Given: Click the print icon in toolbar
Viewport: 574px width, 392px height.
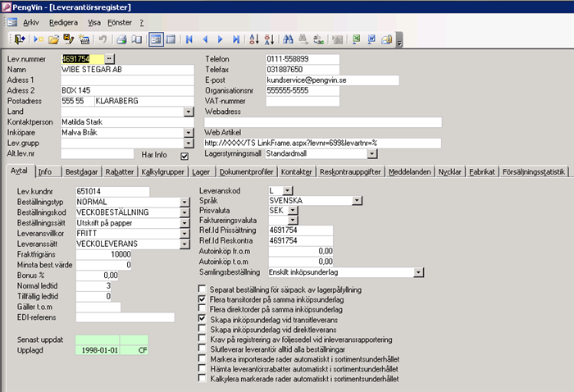Looking at the screenshot, I should (121, 39).
